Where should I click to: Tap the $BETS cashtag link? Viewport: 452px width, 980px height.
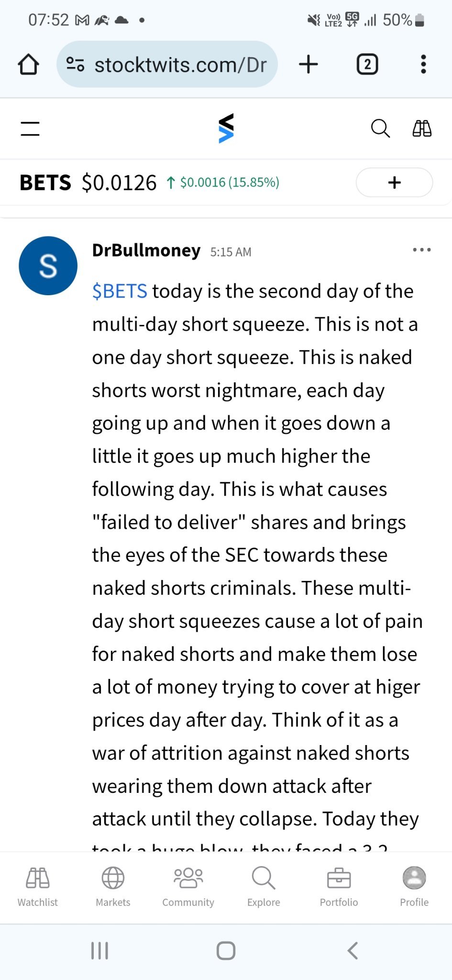click(x=120, y=291)
